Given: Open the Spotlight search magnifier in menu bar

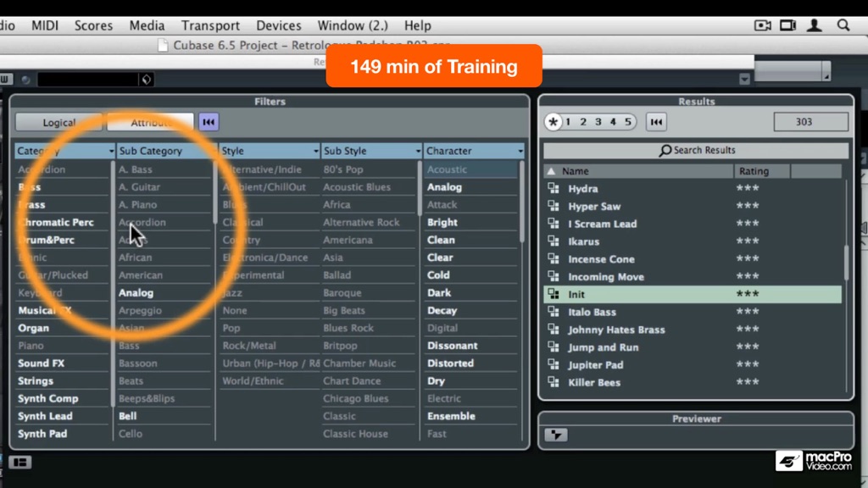Looking at the screenshot, I should coord(843,25).
